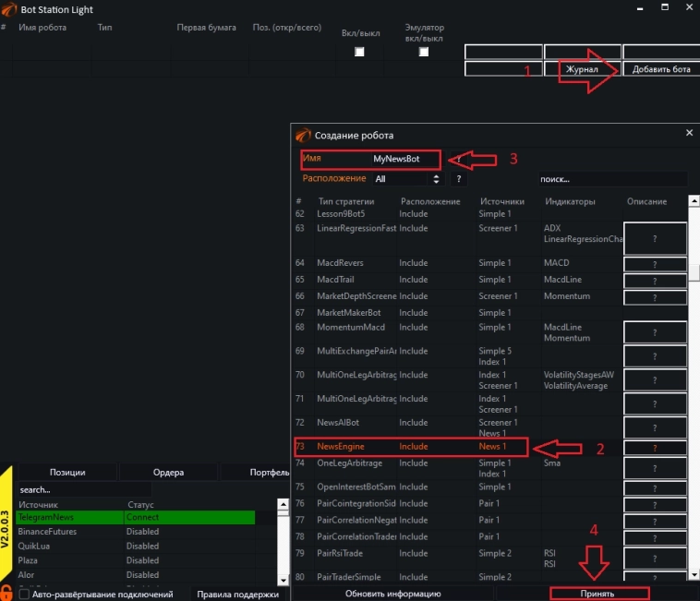
Task: Click the Имя field containing MyNewsBot
Action: click(397, 159)
